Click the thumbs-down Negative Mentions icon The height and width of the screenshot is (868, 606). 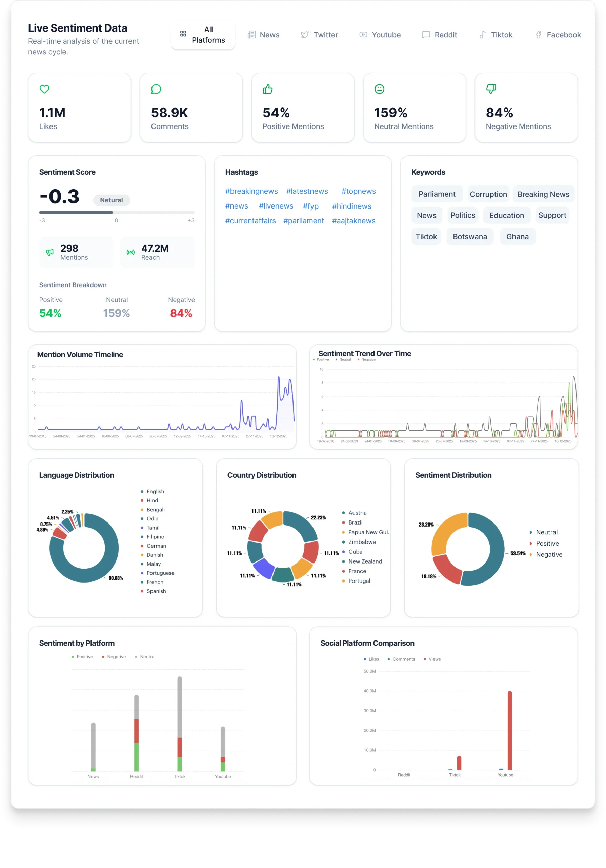[491, 89]
